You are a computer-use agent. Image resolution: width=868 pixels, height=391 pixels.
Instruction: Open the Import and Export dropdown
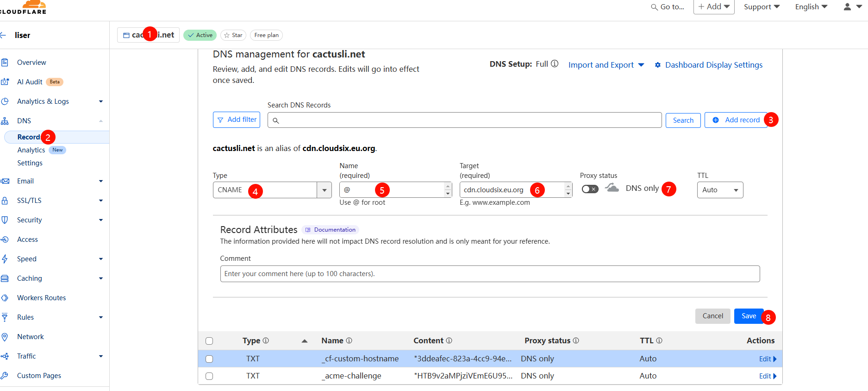[606, 65]
